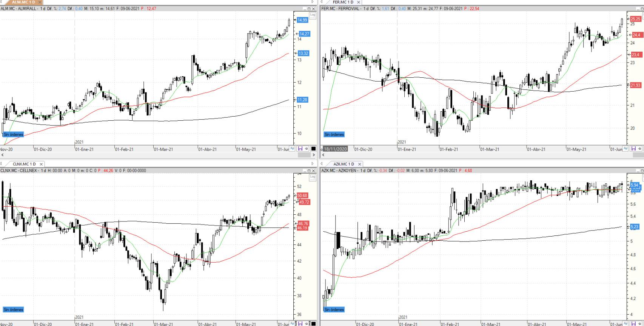
Task: Click the wave indicator icon below the ALMIRALL chart
Action: pyautogui.click(x=292, y=149)
